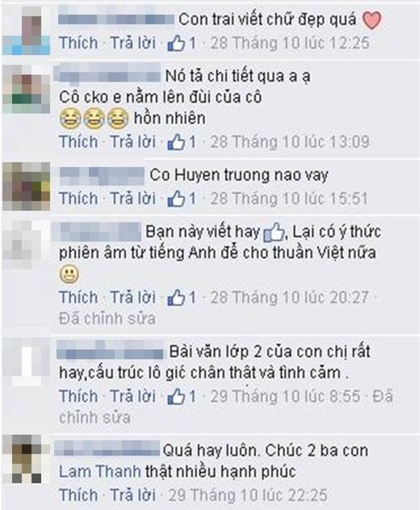The image size is (420, 510).
Task: Click like count thumb on 15:51 comment
Action: [182, 199]
